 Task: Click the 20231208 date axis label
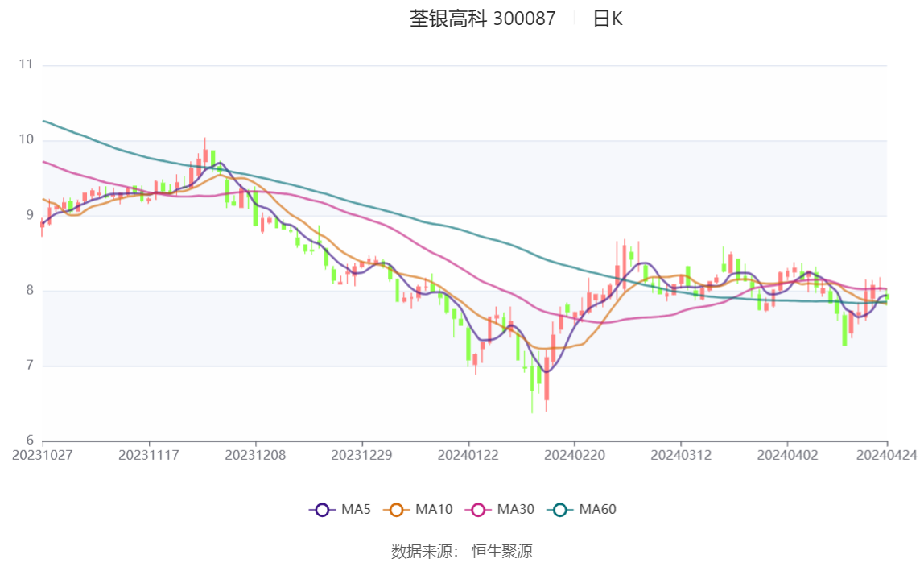[x=255, y=455]
